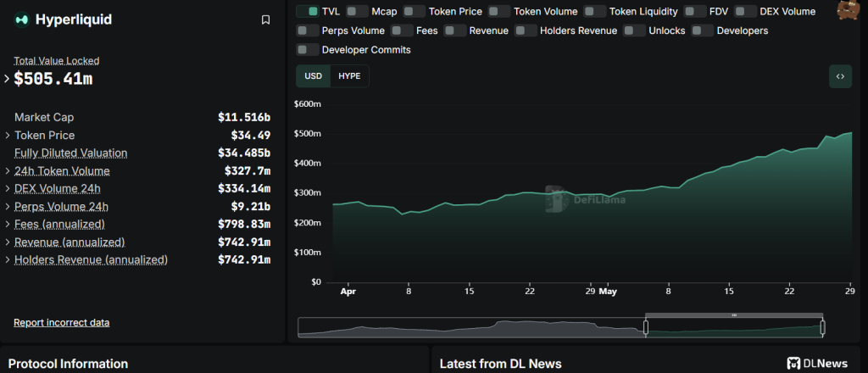Enable the Token Price chart toggle
The image size is (868, 373).
(414, 11)
